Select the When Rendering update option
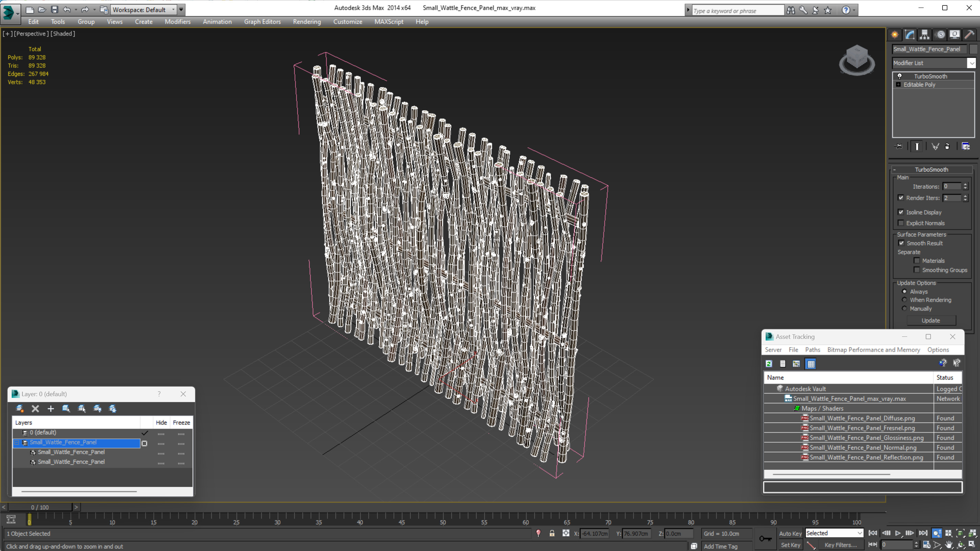The width and height of the screenshot is (980, 551). pos(904,300)
